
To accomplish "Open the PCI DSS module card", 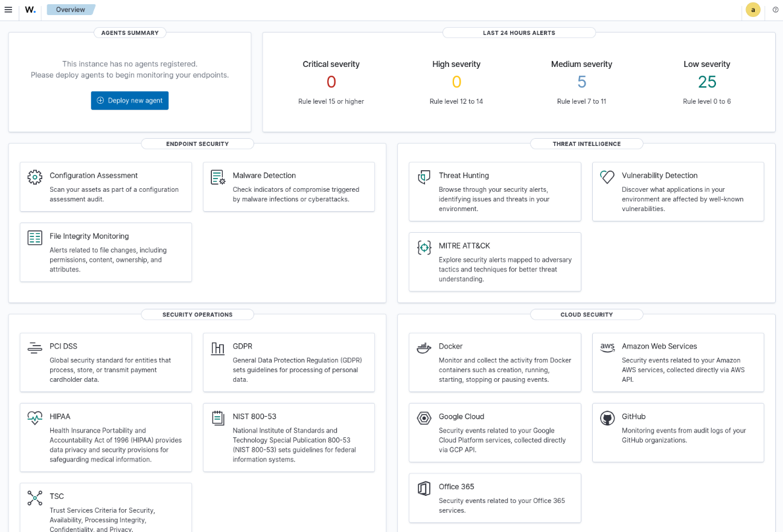I will pos(106,363).
